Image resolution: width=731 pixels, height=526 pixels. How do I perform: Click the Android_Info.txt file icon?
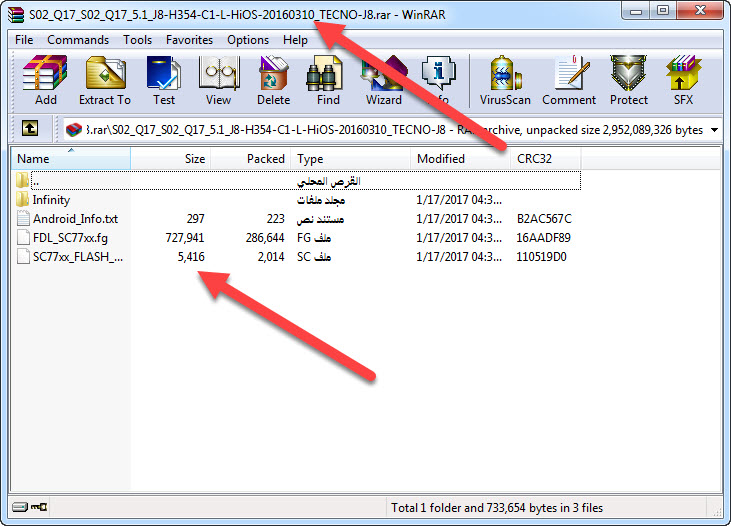click(x=23, y=218)
